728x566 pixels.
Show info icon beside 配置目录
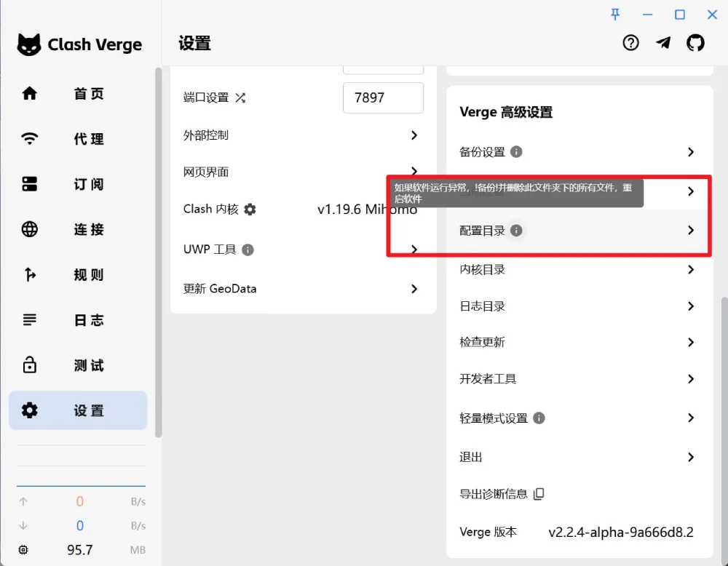point(516,230)
